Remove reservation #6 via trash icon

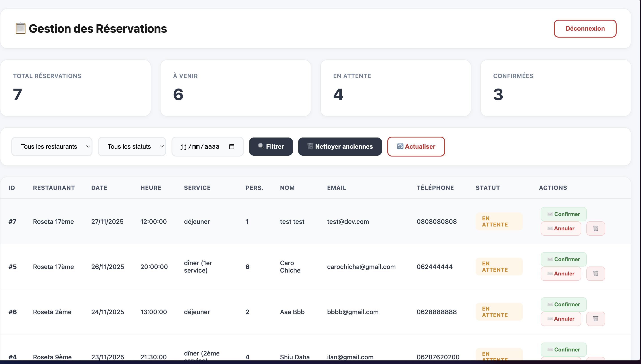tap(596, 318)
